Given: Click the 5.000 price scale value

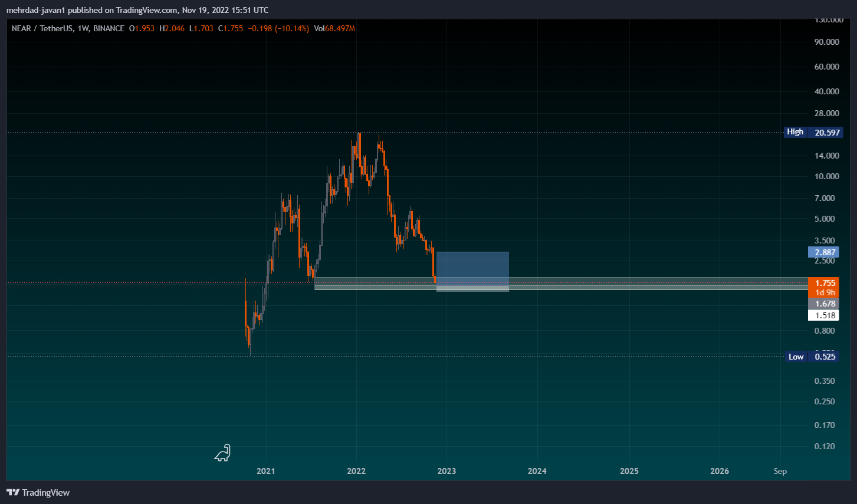Looking at the screenshot, I should coord(825,219).
